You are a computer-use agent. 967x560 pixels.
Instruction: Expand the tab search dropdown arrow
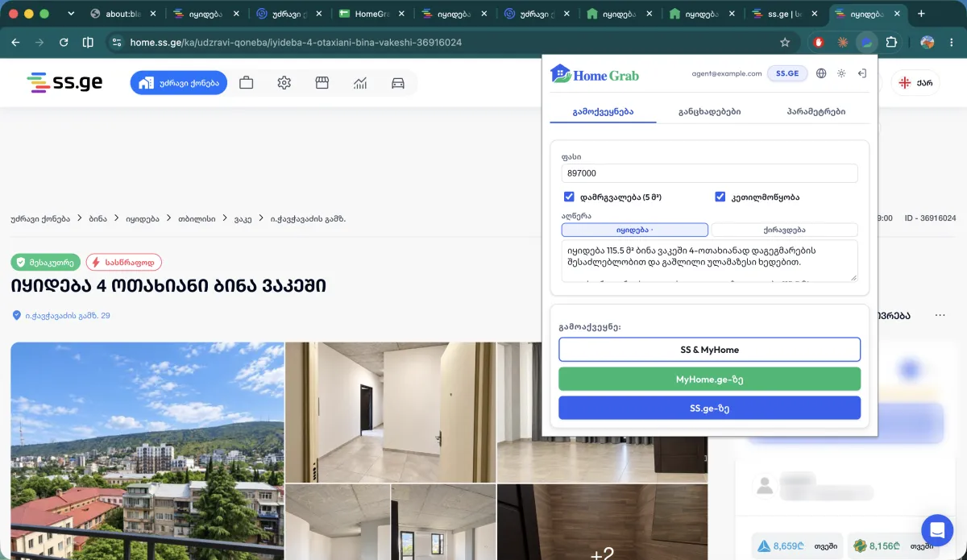(71, 14)
